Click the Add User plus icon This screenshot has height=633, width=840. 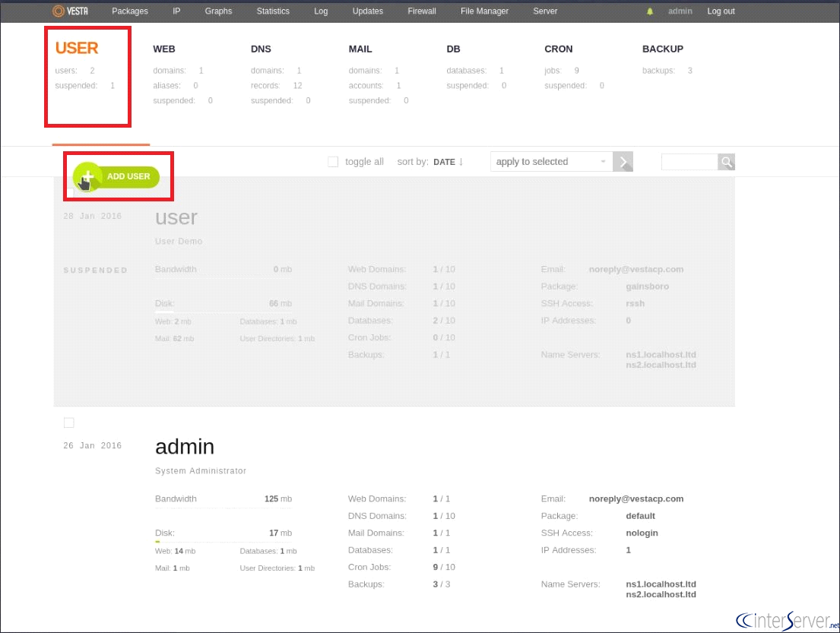87,176
